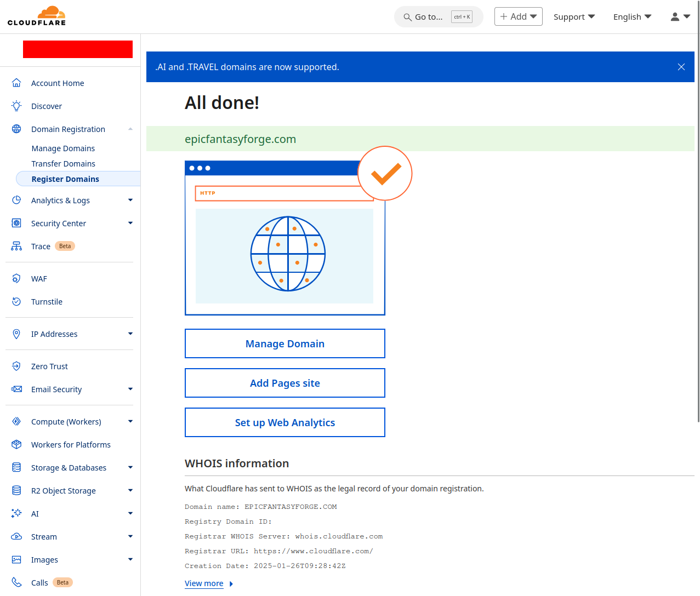The width and height of the screenshot is (700, 596).
Task: Expand the Storage & Databases arrow
Action: [130, 467]
